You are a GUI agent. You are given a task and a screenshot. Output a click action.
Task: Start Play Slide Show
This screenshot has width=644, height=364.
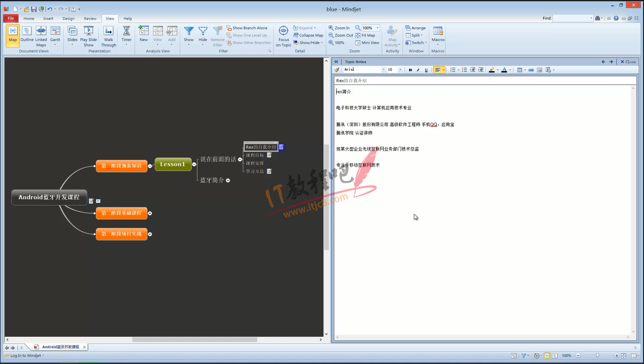89,36
